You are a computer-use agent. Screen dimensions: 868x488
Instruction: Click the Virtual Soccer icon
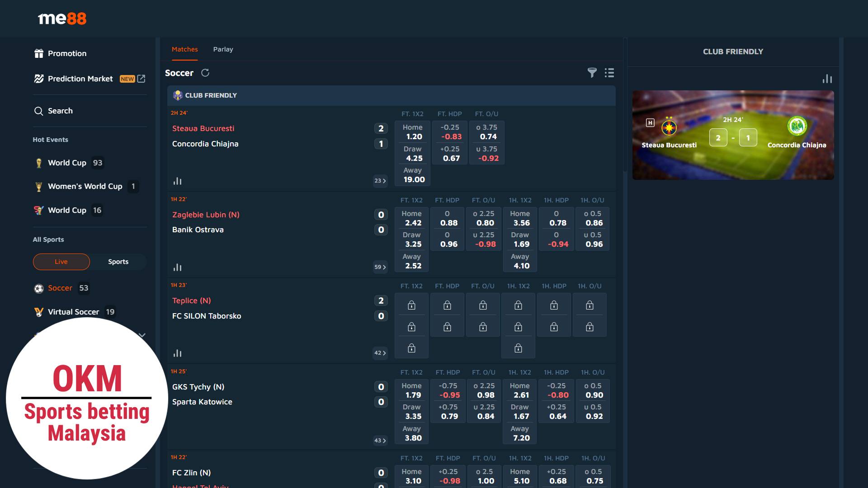[x=39, y=312]
